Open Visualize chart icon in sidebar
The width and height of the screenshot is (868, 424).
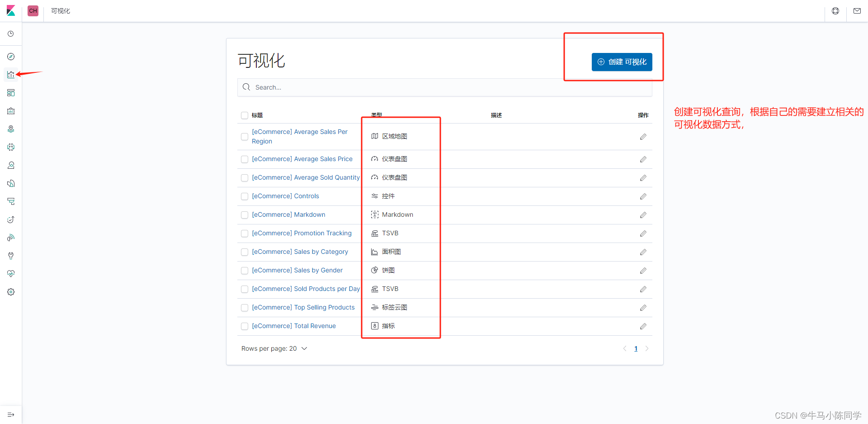(x=11, y=75)
